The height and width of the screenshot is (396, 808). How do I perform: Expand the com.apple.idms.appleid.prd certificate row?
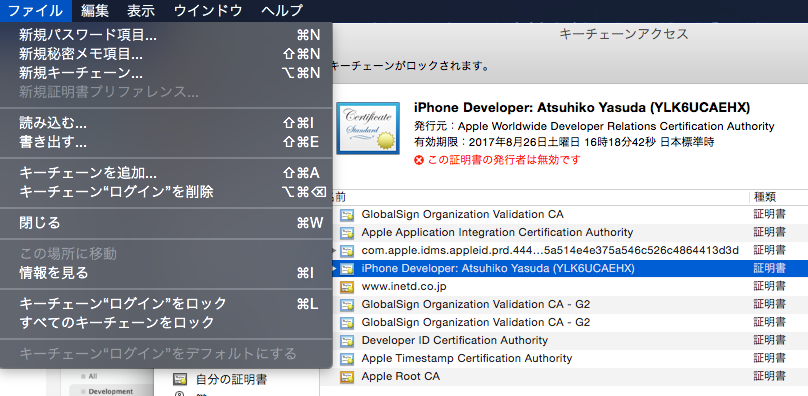point(334,251)
